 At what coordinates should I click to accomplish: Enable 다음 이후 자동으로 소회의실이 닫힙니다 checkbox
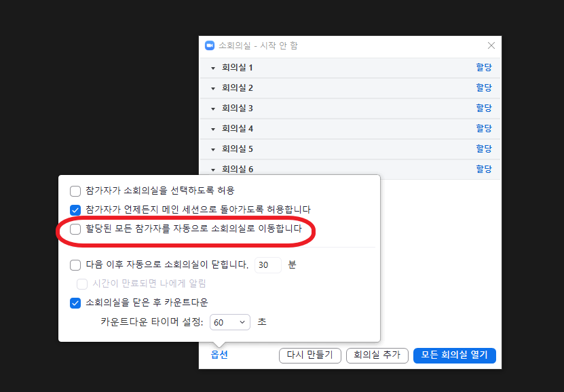coord(75,265)
